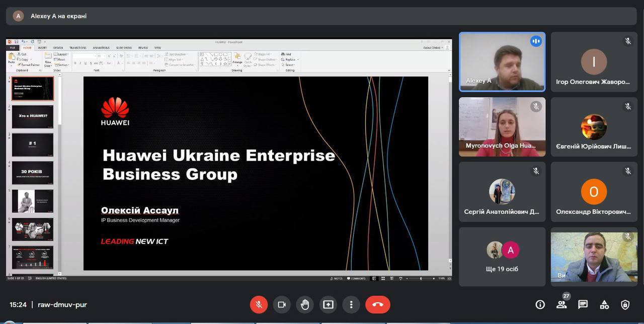Start presenting your screen
Screen dimensions: 644x324
tap(328, 304)
